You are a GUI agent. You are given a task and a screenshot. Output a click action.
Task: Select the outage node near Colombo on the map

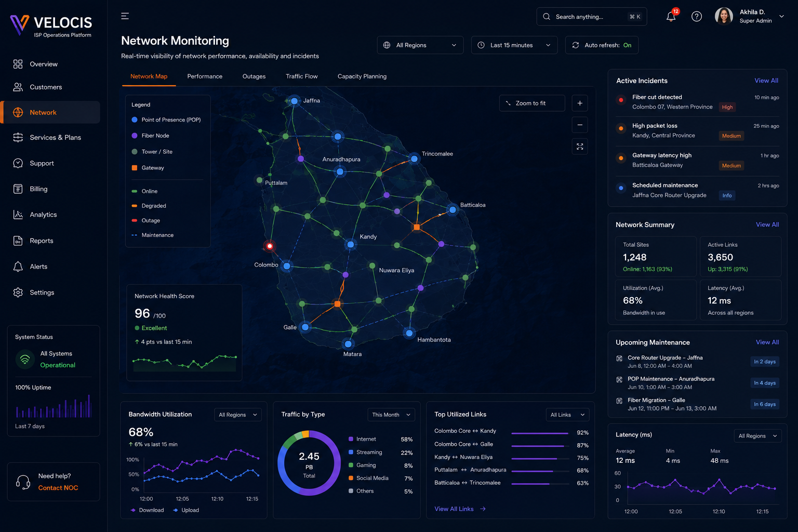270,246
